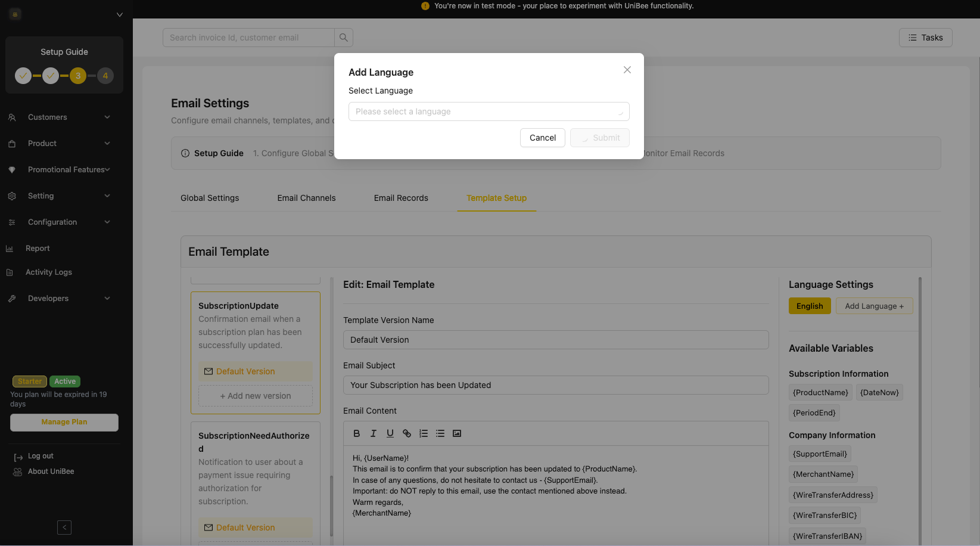Apply italic formatting in Email Content toolbar
Screen dimensions: 980x546
click(x=374, y=433)
